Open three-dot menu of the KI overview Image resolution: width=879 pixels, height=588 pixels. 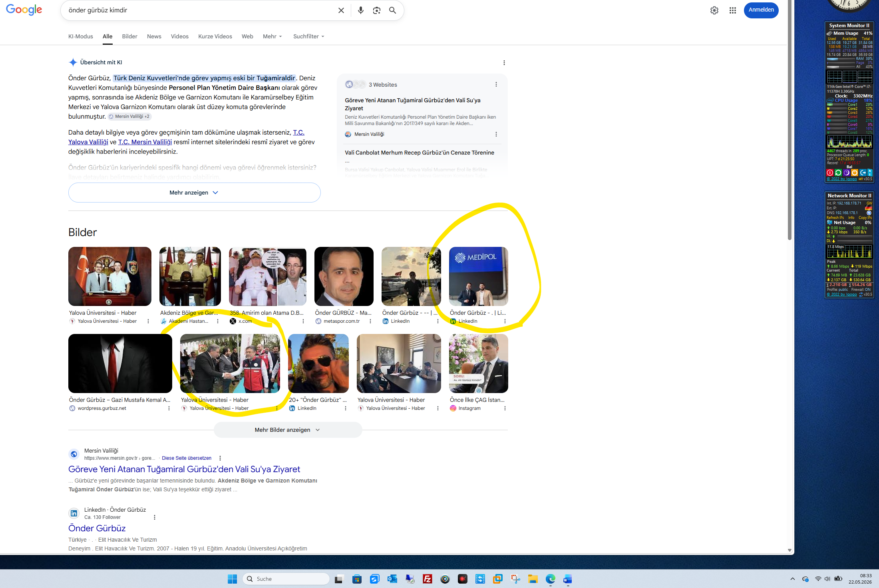[x=504, y=63]
